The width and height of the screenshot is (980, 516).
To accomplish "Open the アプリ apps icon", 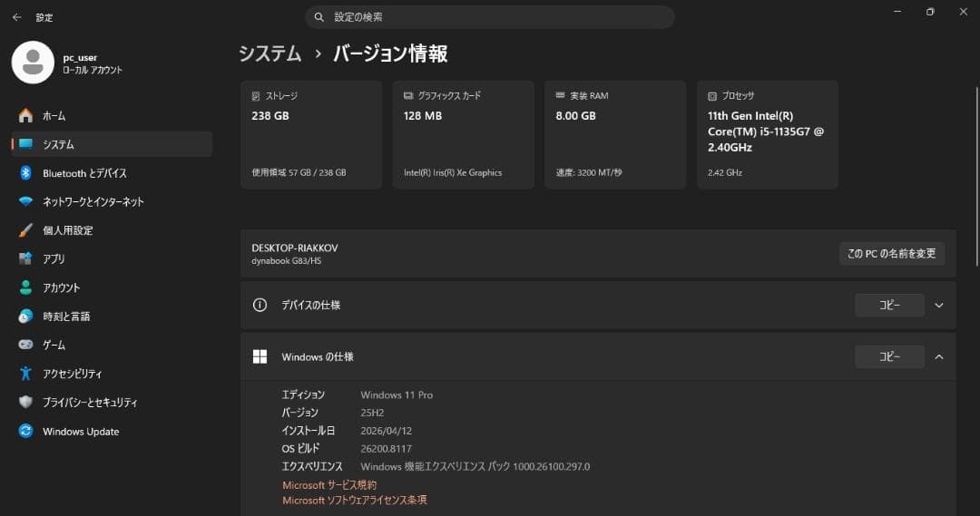I will (x=25, y=258).
